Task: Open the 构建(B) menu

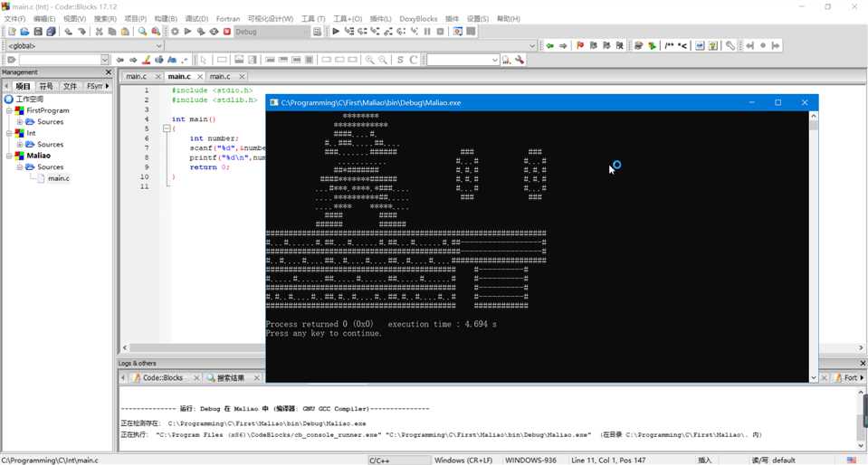Action: pyautogui.click(x=166, y=19)
